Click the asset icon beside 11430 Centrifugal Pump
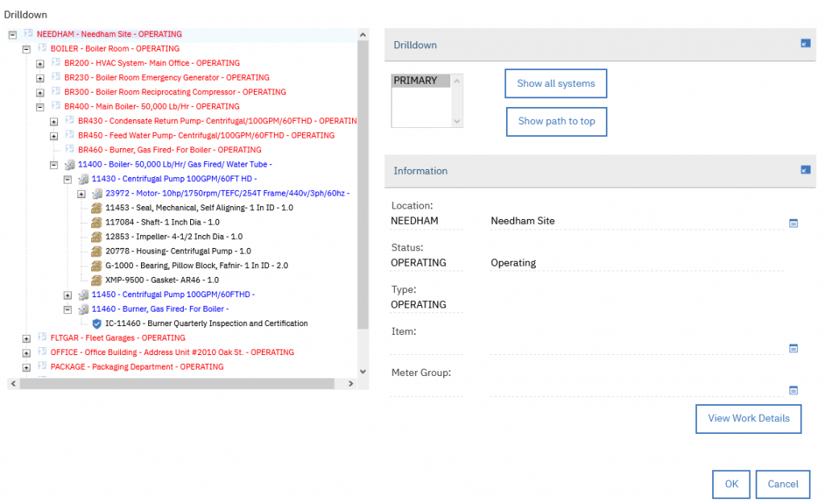Screen dimensions: 825x504 pos(85,179)
